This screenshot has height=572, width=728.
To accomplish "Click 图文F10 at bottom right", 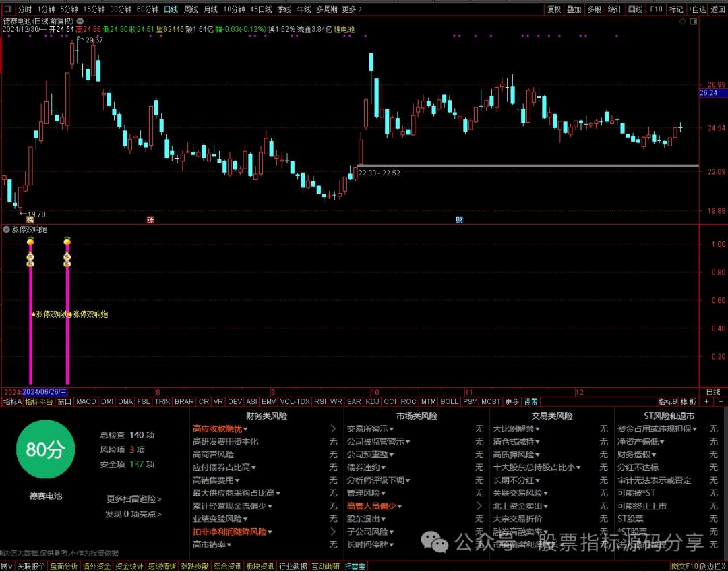I will click(685, 567).
